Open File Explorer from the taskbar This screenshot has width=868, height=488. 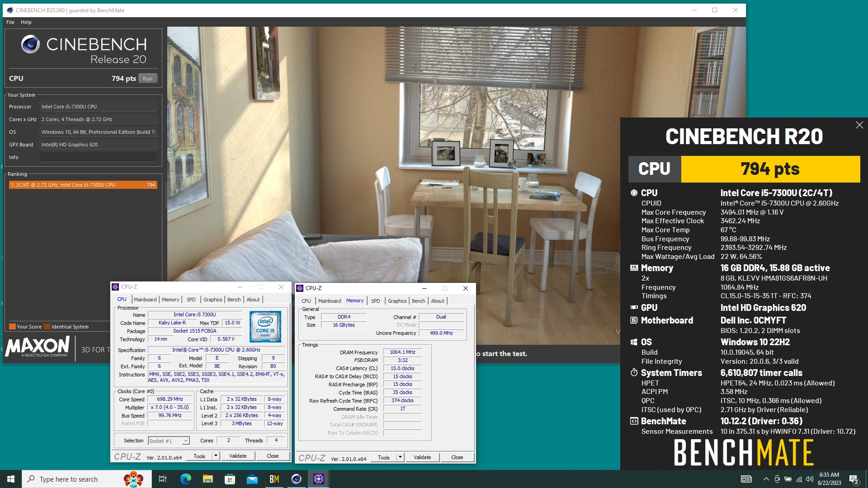click(208, 479)
